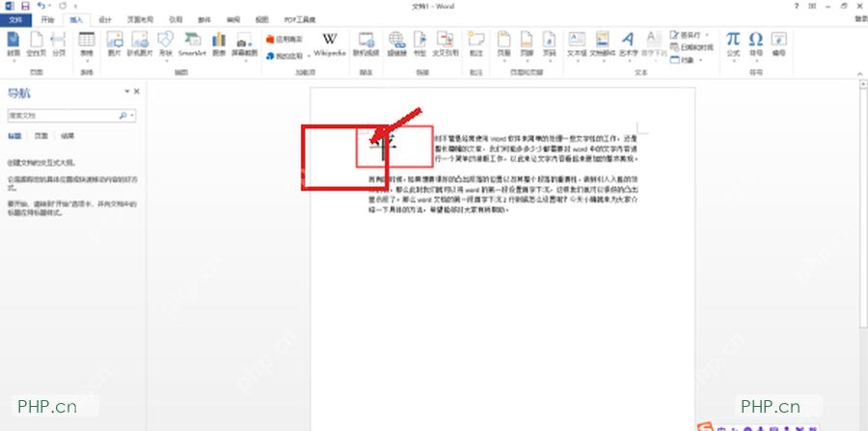The width and height of the screenshot is (868, 431).
Task: Open the Header (页眉) options
Action: point(503,46)
